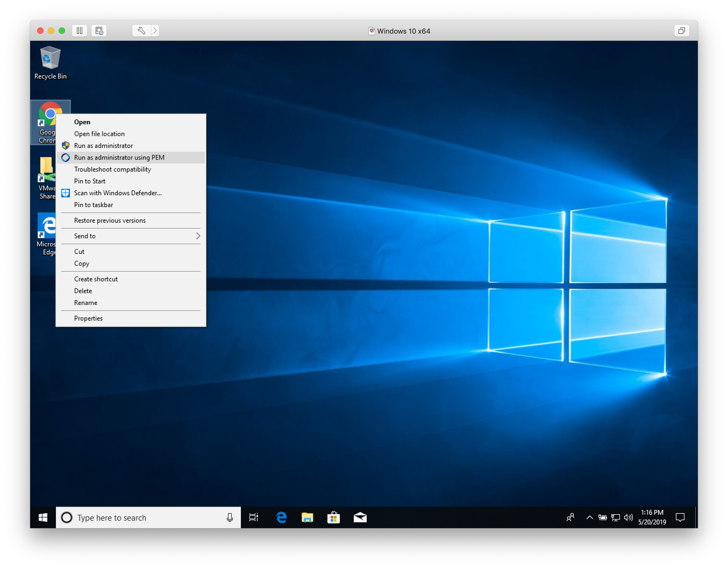Click the People icon in system tray
The height and width of the screenshot is (568, 728).
570,517
